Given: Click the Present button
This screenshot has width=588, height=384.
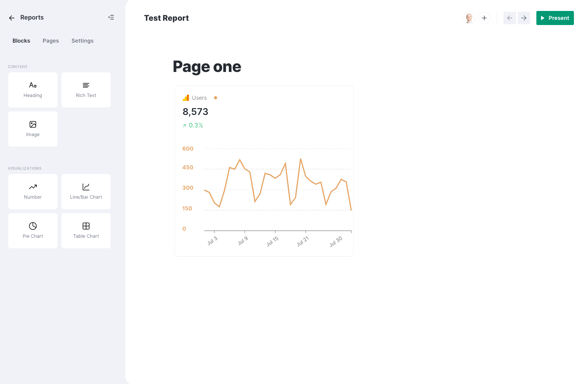Looking at the screenshot, I should pos(555,18).
